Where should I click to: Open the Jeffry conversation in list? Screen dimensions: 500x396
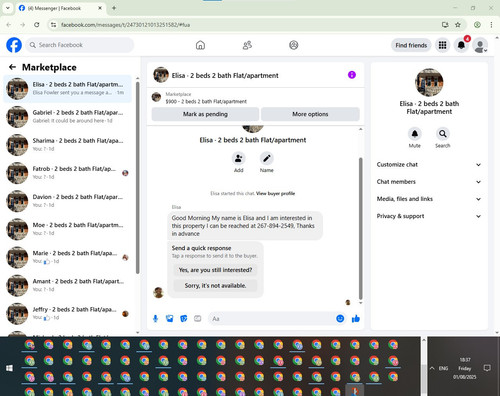coord(68,313)
